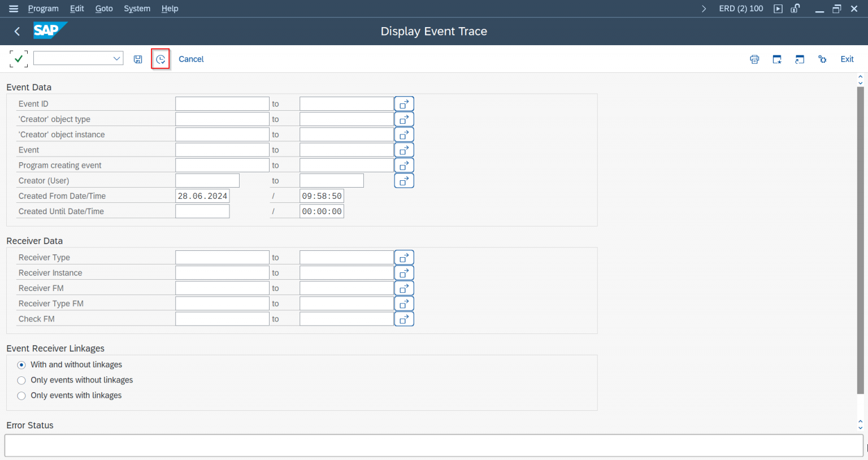Open multiple selection for Receiver Type
The height and width of the screenshot is (460, 868).
404,258
